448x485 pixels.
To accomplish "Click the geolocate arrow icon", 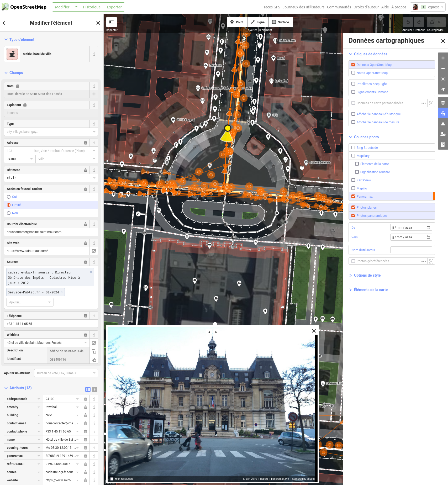I will 443,89.
